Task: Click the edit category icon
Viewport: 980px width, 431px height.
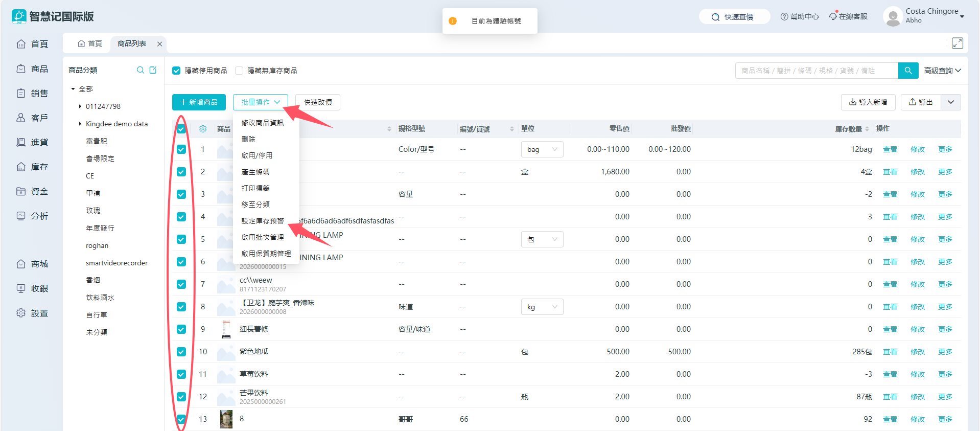Action: click(x=153, y=70)
